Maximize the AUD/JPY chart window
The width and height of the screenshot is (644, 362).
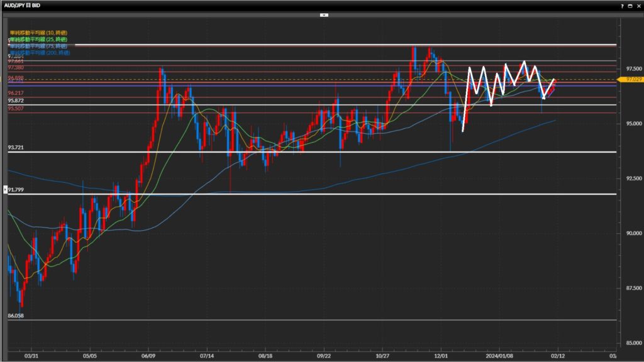pos(630,5)
